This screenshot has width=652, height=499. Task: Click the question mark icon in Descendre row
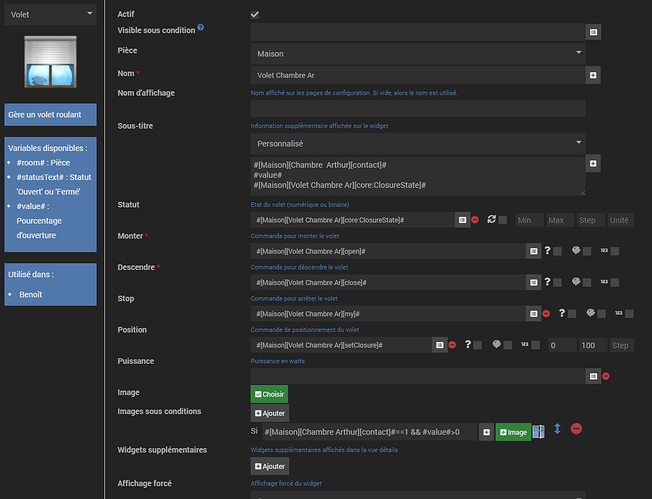click(x=547, y=282)
